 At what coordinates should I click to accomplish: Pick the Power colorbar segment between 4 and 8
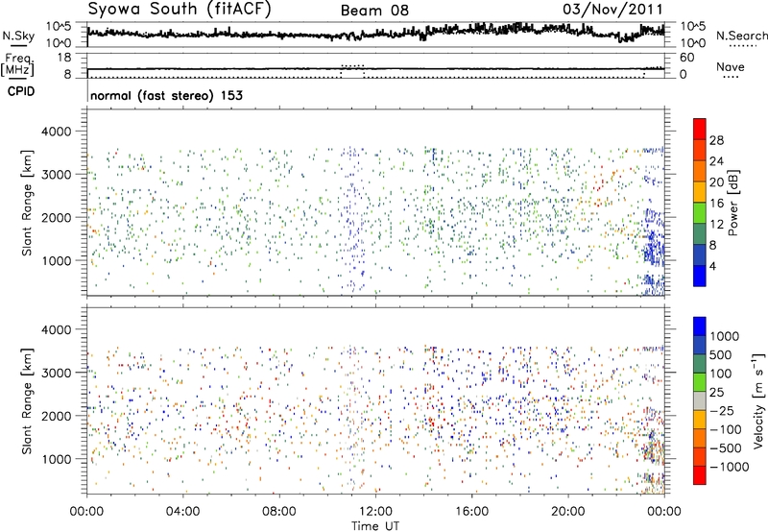pyautogui.click(x=700, y=255)
